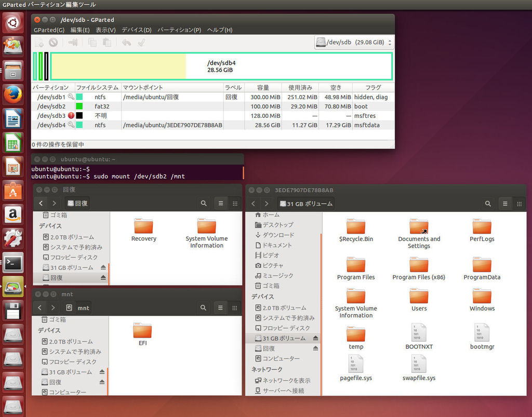This screenshot has width=532, height=417.
Task: Eject 回復 in the 3EDE7907DE78B8AB window sidebar
Action: click(315, 348)
